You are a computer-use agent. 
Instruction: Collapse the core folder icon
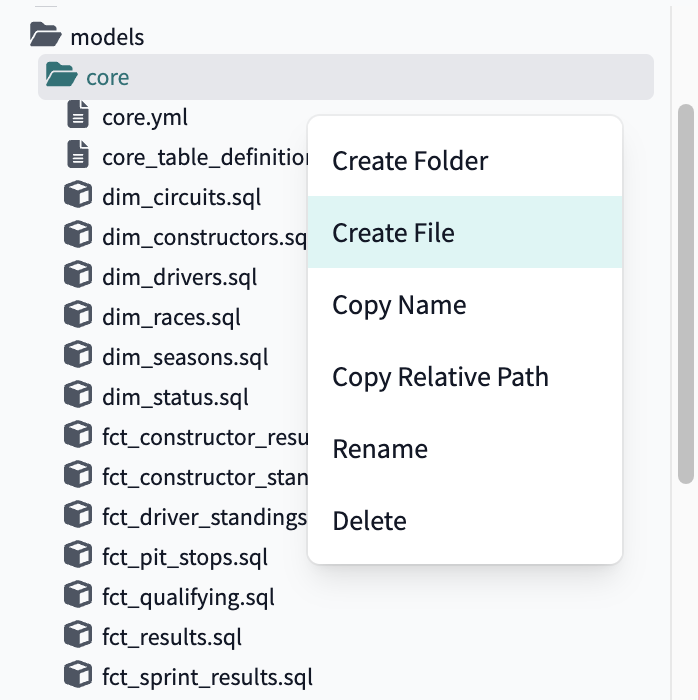(61, 74)
